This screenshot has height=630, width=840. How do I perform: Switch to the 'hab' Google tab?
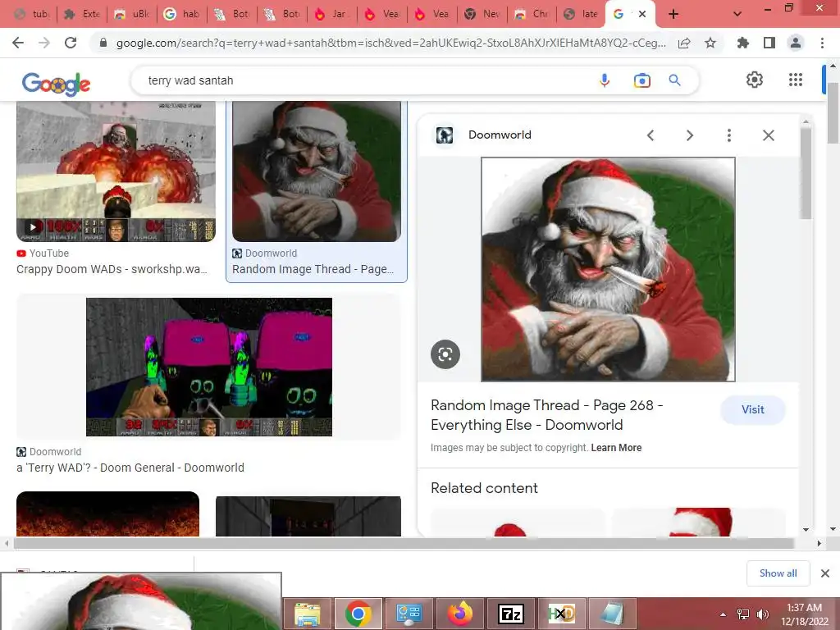coord(182,14)
